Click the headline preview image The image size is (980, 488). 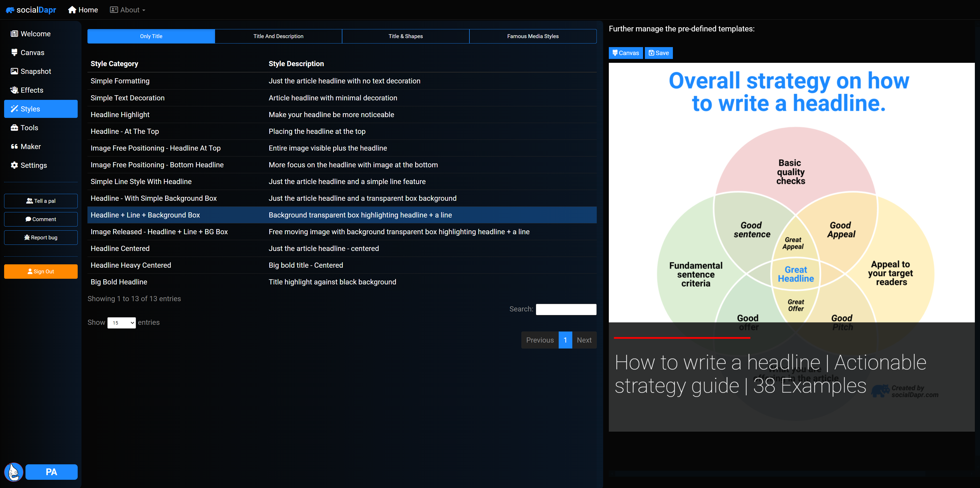tap(791, 247)
